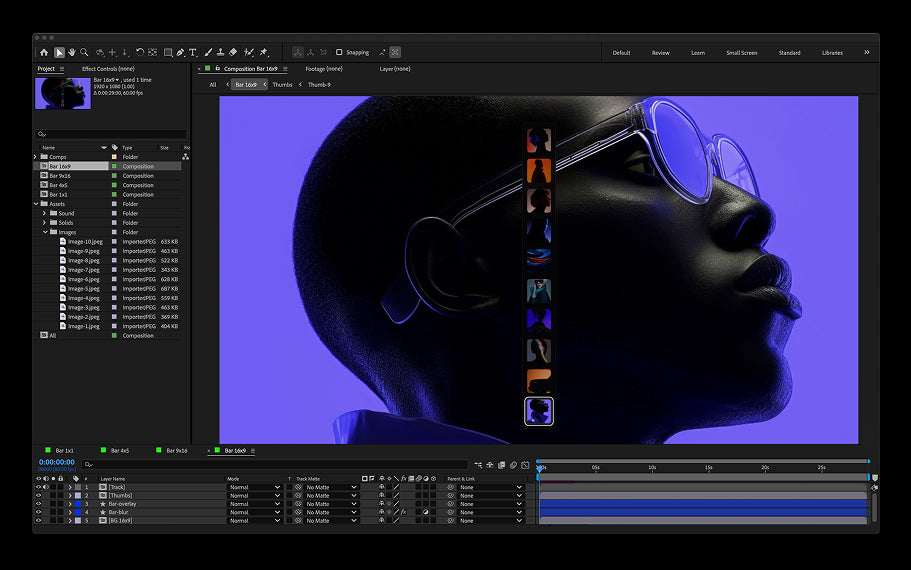Hide the [BG 16x9] layer eye
911x570 pixels.
pyautogui.click(x=38, y=521)
